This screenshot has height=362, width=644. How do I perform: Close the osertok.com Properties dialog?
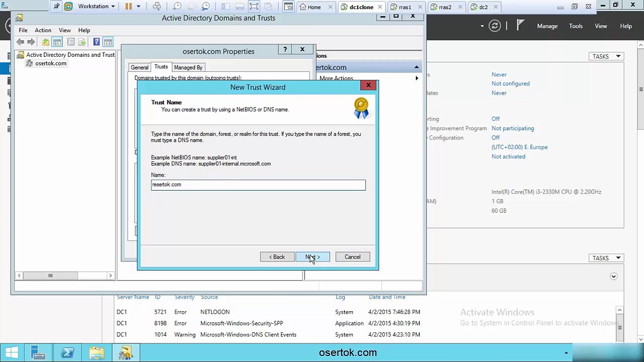pos(302,50)
